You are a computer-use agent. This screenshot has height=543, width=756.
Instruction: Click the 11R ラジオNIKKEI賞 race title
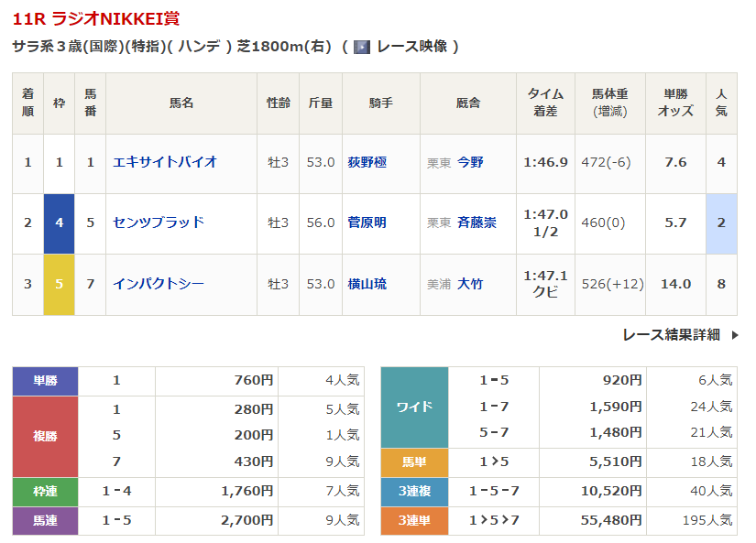point(96,19)
